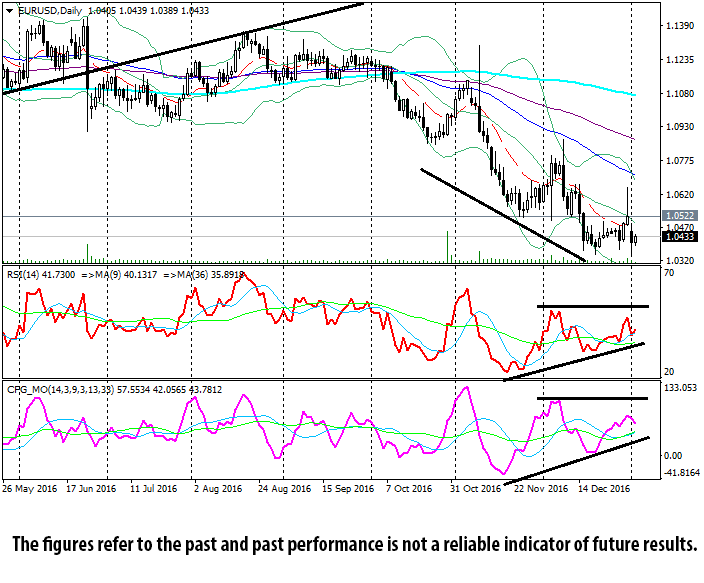Select the current price label 1.0433
704x583 pixels.
(x=680, y=236)
